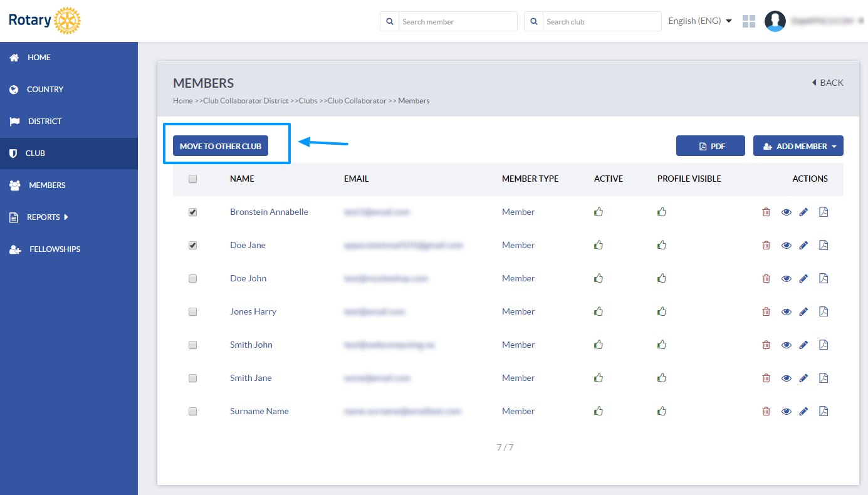Click the MEMBER TYPE column header
Image resolution: width=868 pixels, height=495 pixels.
(x=530, y=179)
